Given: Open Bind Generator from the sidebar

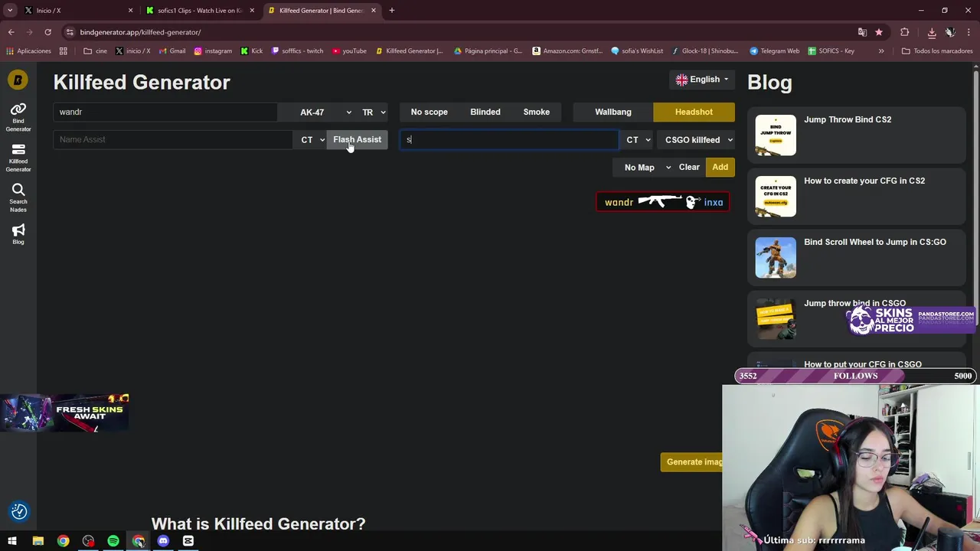Looking at the screenshot, I should (x=18, y=116).
